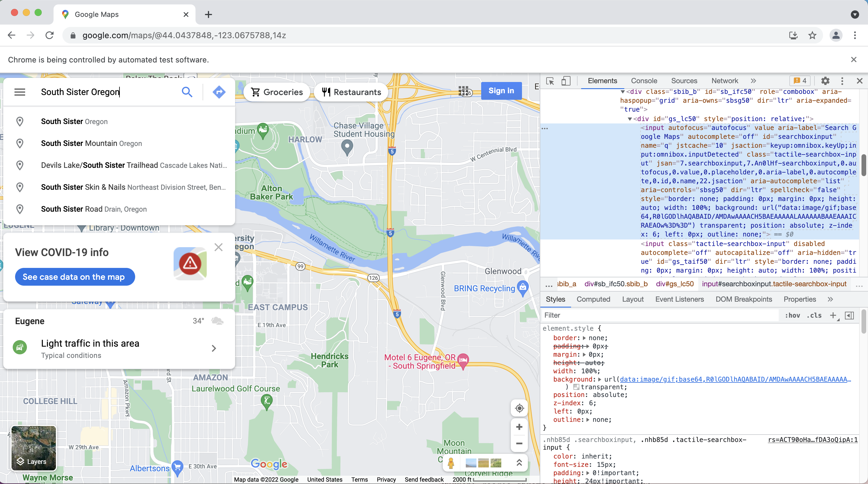Collapse the div gs_lc50 node
The width and height of the screenshot is (868, 484).
[x=629, y=119]
